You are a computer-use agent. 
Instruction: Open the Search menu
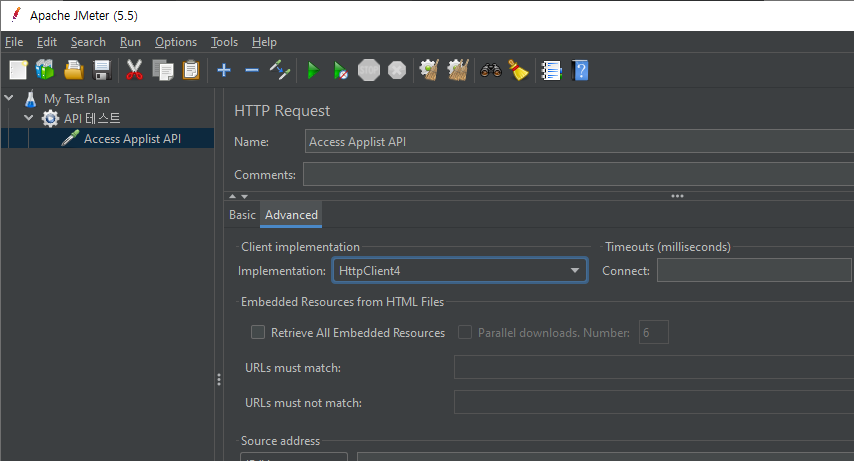point(88,42)
